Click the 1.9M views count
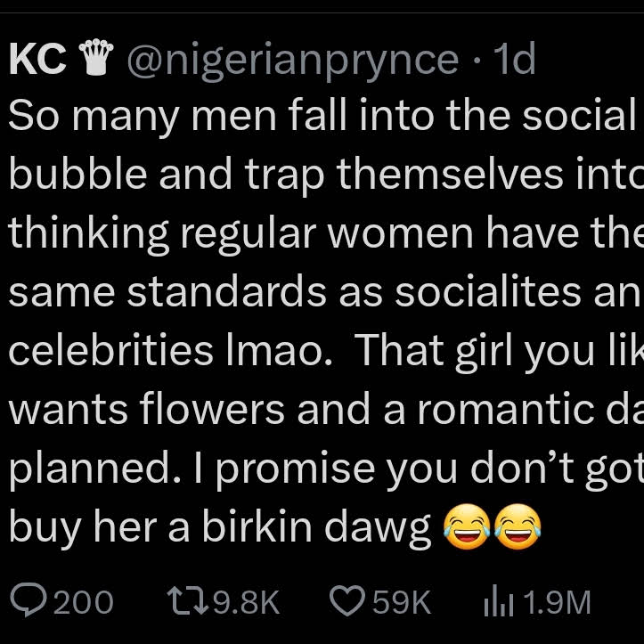Screen dimensions: 644x644 557,603
